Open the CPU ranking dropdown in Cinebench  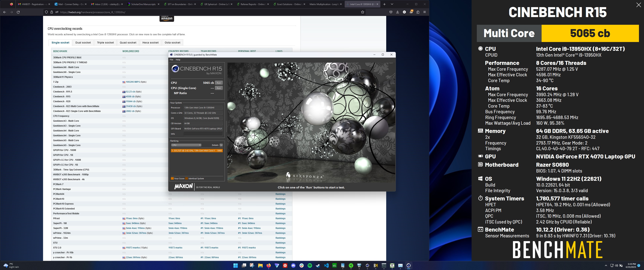click(186, 145)
